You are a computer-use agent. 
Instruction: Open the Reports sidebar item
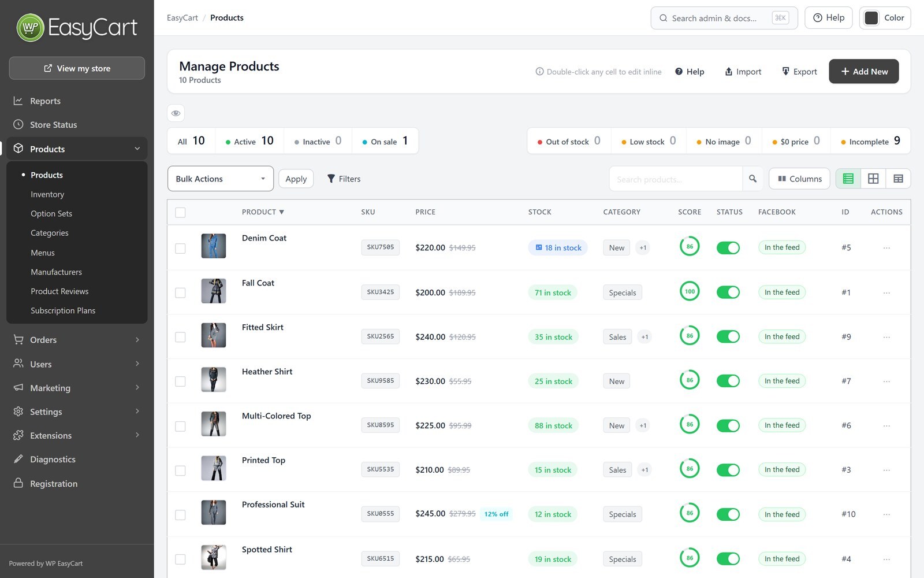(77, 101)
